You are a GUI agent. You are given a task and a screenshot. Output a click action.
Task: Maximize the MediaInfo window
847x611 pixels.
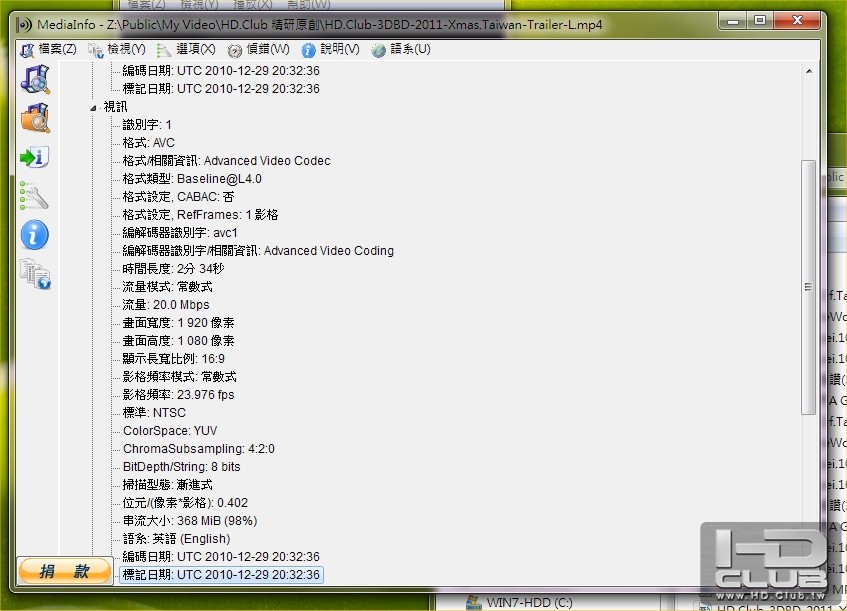click(759, 22)
